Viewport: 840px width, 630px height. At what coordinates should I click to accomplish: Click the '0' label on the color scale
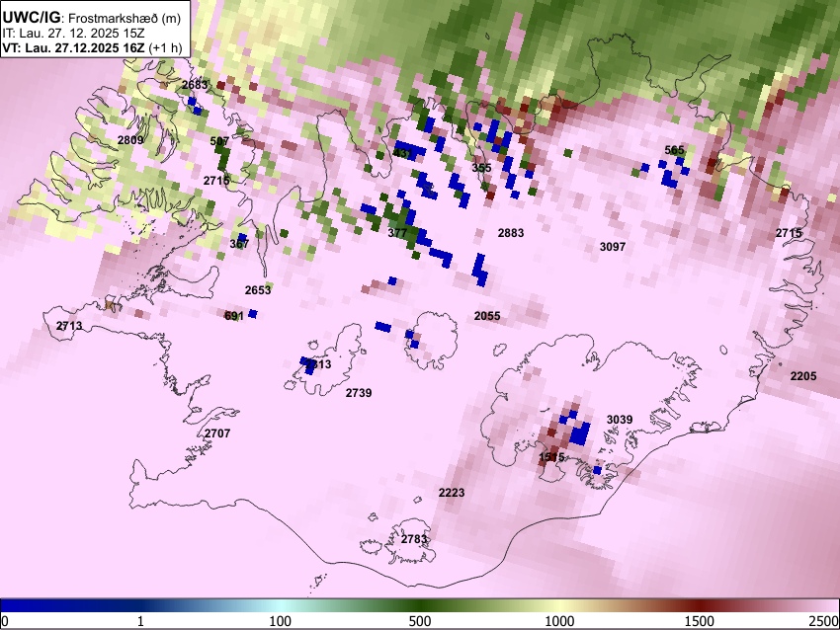5,621
